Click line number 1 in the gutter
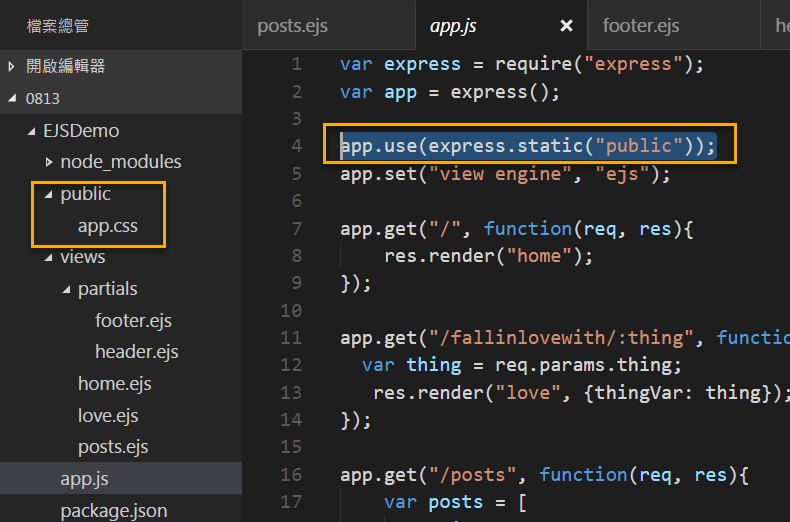The image size is (790, 522). click(296, 64)
